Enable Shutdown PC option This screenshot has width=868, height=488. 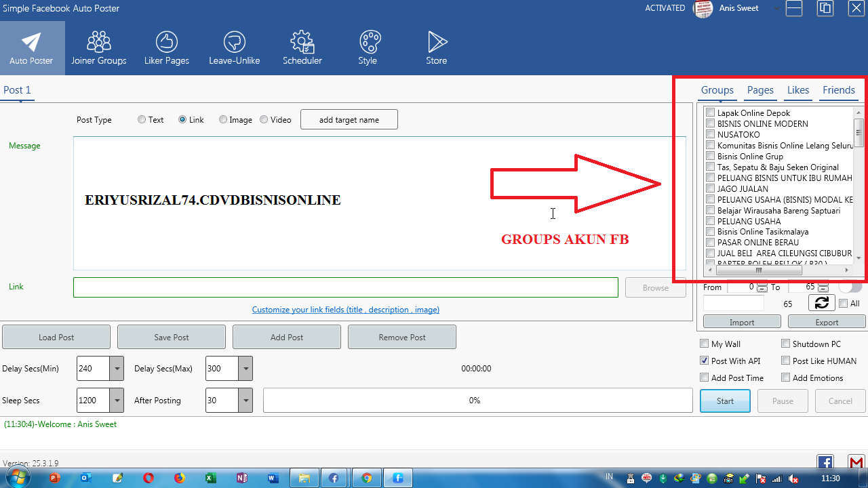coord(786,344)
